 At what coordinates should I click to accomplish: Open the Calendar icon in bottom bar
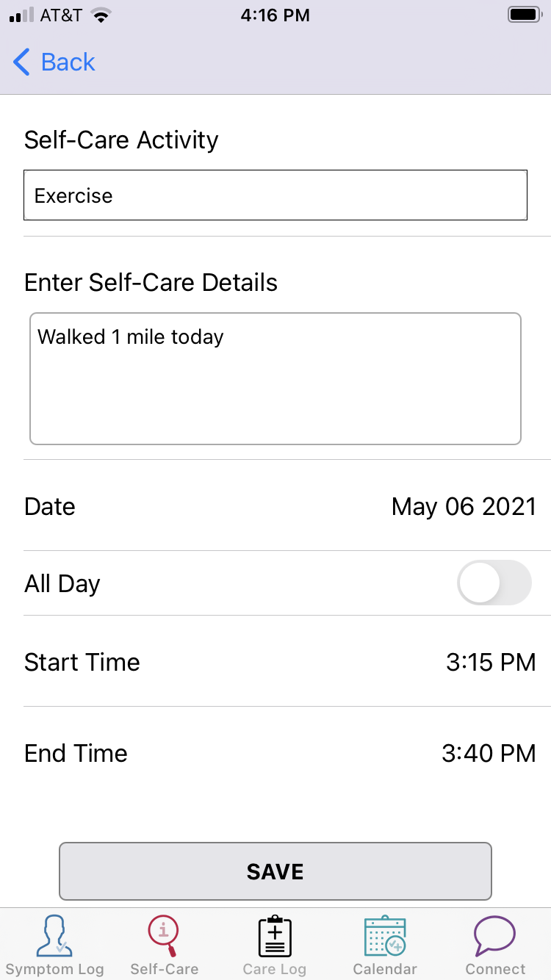385,935
